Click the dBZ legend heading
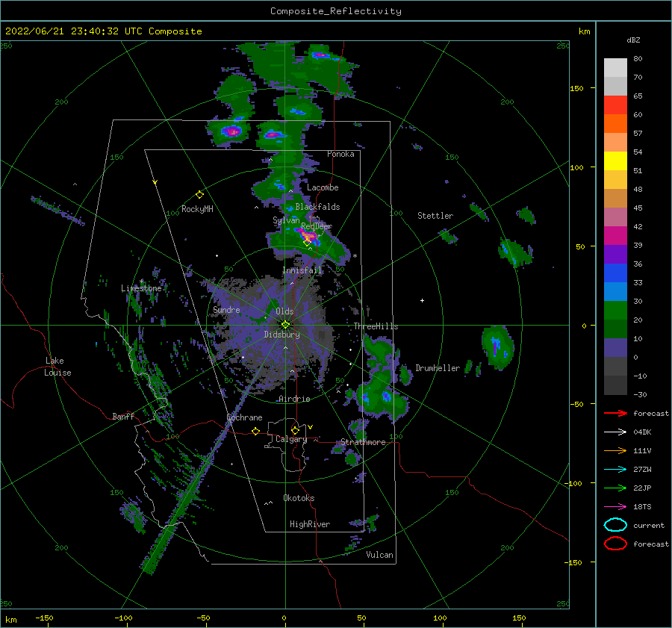This screenshot has width=672, height=628. [x=633, y=40]
